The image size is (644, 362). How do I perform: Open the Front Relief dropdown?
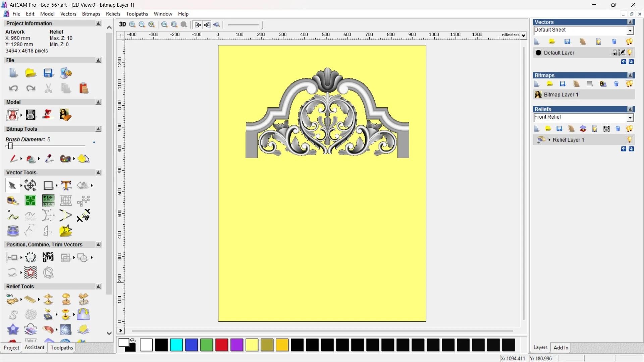tap(630, 117)
